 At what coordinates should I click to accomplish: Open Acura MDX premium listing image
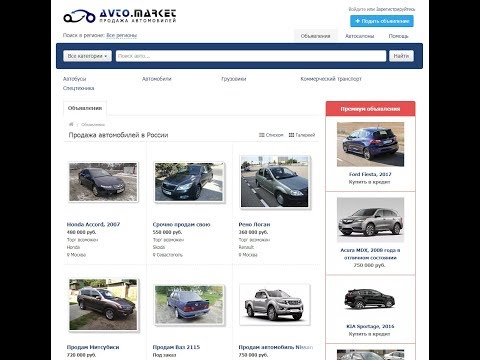pyautogui.click(x=370, y=220)
